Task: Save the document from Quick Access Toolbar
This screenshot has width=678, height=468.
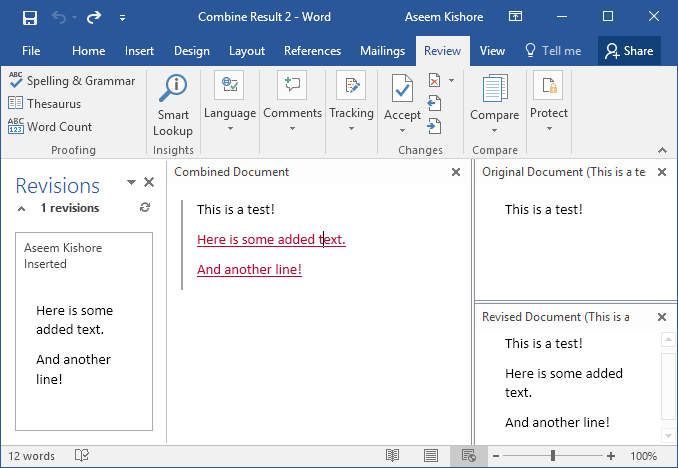Action: [29, 17]
